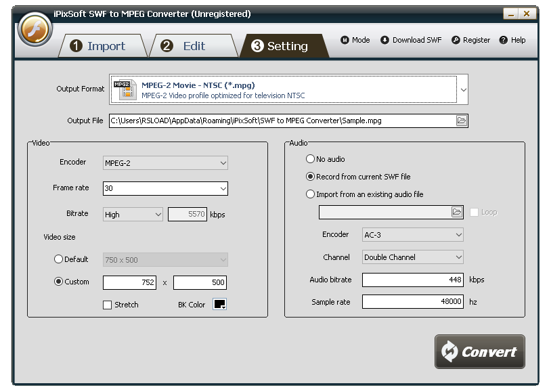Open the Output Format dropdown

(x=464, y=89)
